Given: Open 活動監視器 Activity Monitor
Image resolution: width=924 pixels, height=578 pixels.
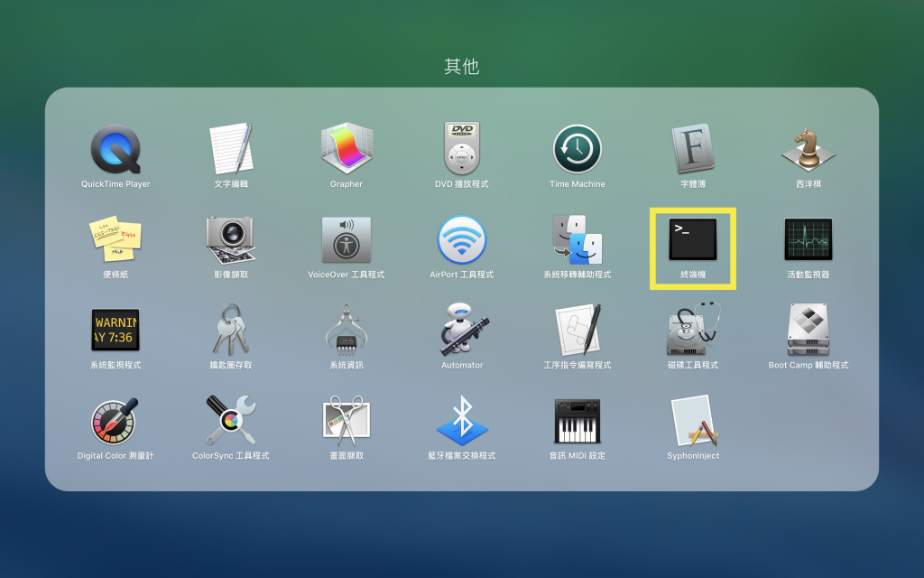Looking at the screenshot, I should point(808,239).
